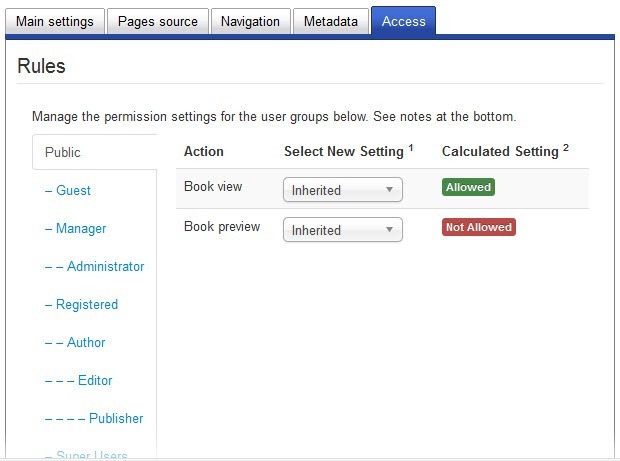Click the Author user group
The width and height of the screenshot is (620, 461).
pyautogui.click(x=75, y=342)
